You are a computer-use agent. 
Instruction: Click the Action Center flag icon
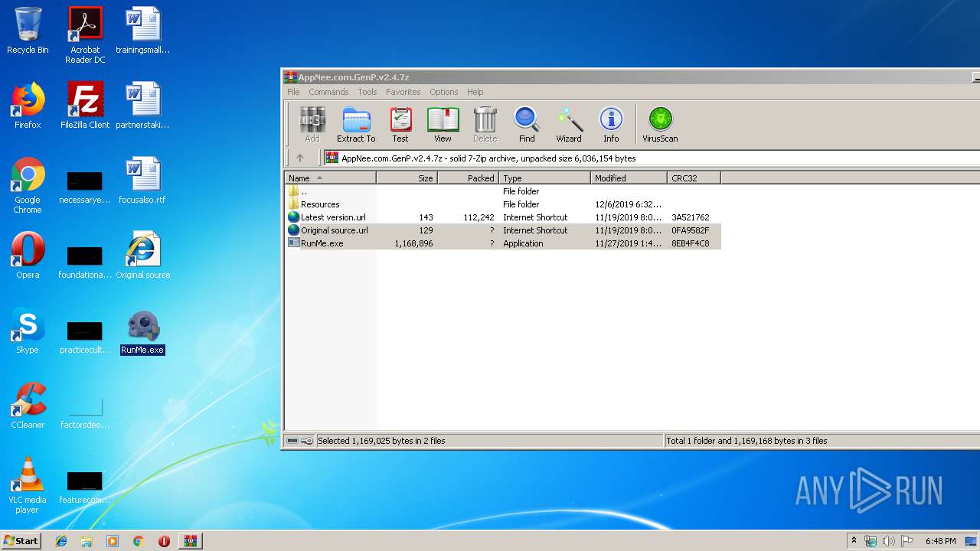[907, 541]
